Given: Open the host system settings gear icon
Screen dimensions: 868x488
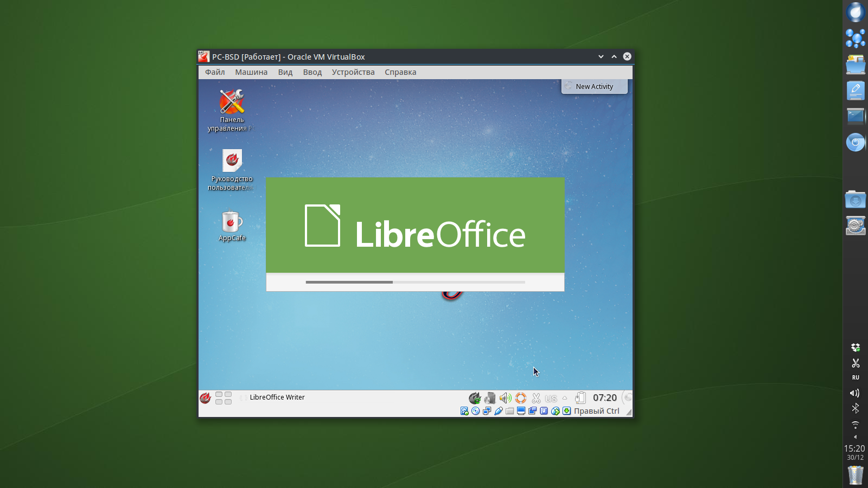Looking at the screenshot, I should 856,226.
